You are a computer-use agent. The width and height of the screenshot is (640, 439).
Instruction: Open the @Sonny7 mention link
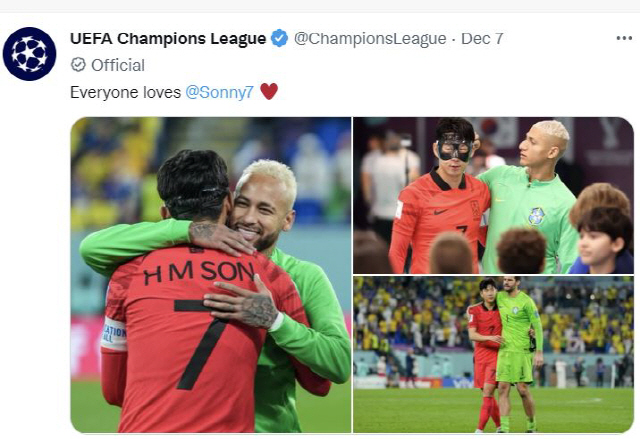(x=220, y=92)
